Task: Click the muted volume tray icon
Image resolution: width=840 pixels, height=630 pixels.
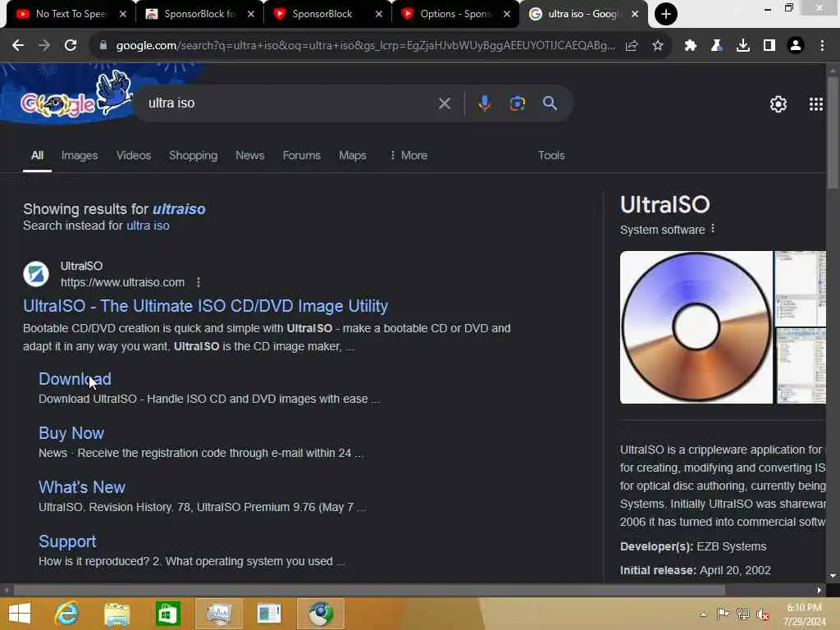Action: tap(763, 614)
